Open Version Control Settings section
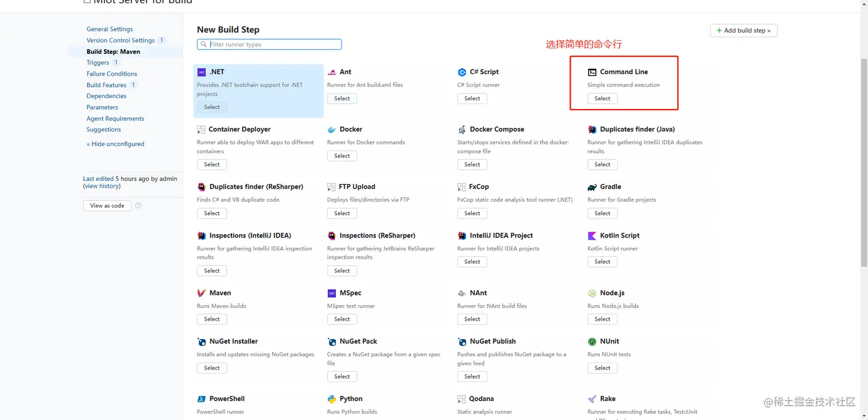Image resolution: width=868 pixels, height=420 pixels. pyautogui.click(x=121, y=40)
